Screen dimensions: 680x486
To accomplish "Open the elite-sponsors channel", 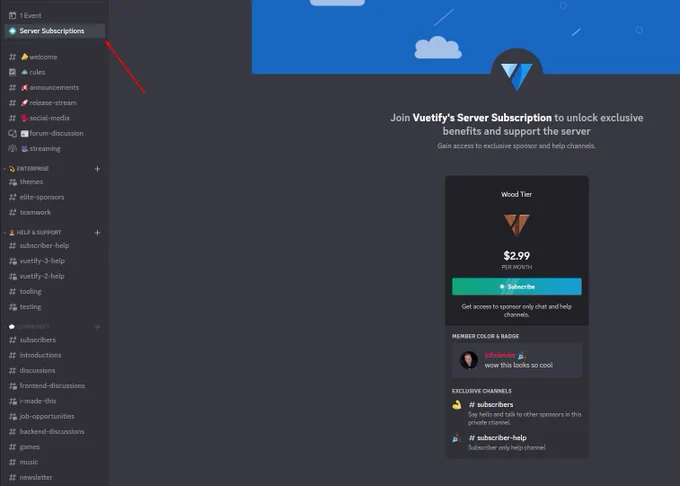I will coord(54,197).
